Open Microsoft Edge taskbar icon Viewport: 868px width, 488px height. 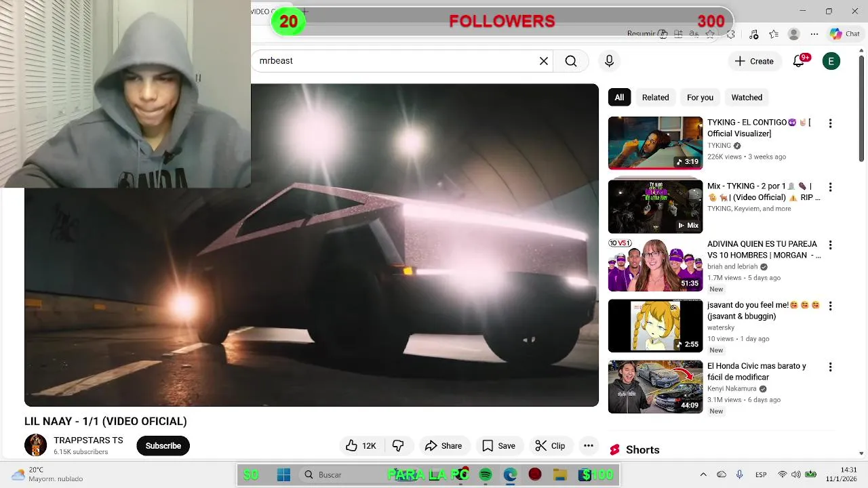tap(510, 475)
